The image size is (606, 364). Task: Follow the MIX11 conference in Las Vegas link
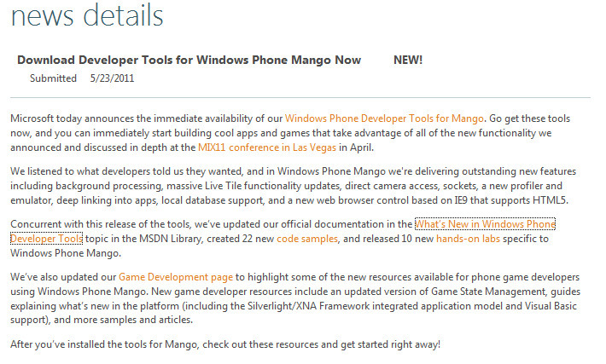267,147
